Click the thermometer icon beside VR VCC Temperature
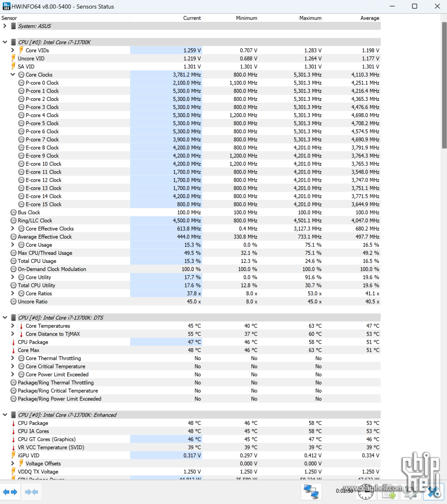Screen dimensions: 447x504 [14, 447]
